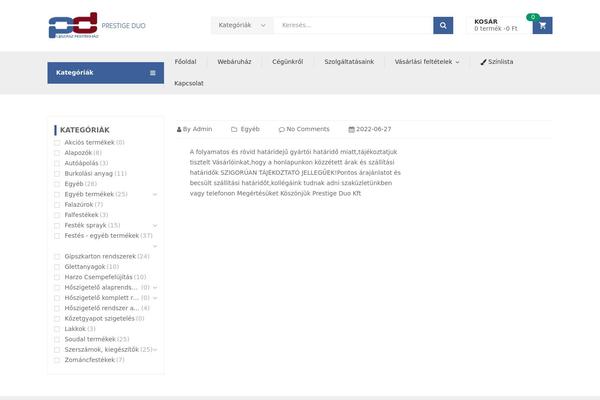Open the Szolgáltatásaink menu item
This screenshot has height=400, width=600.
[x=349, y=62]
